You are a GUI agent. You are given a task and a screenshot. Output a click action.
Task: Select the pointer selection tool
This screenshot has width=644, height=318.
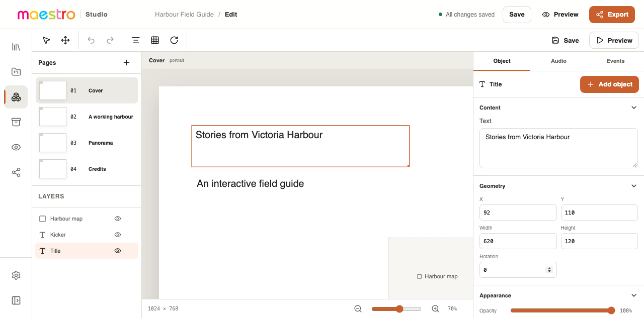pos(46,40)
